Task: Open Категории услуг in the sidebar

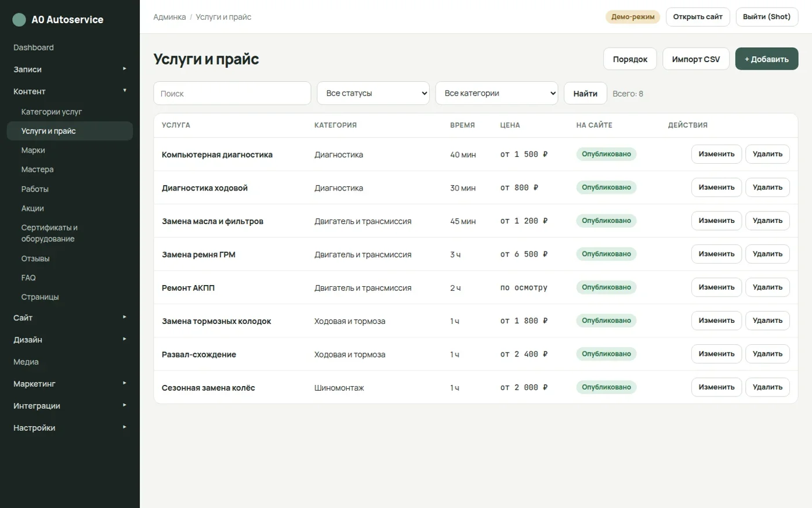Action: [70, 112]
